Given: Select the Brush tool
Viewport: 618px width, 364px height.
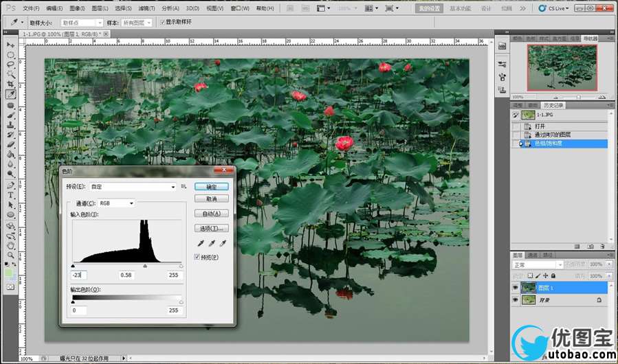Looking at the screenshot, I should click(x=10, y=115).
